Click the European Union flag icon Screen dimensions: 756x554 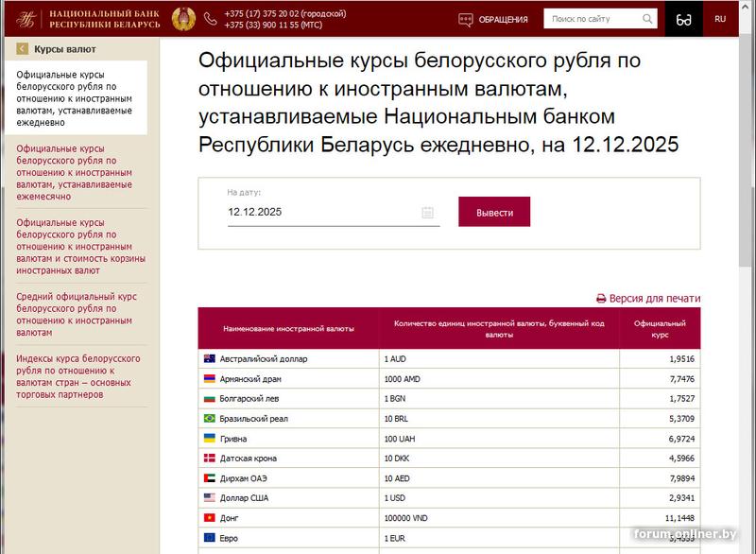tap(209, 537)
